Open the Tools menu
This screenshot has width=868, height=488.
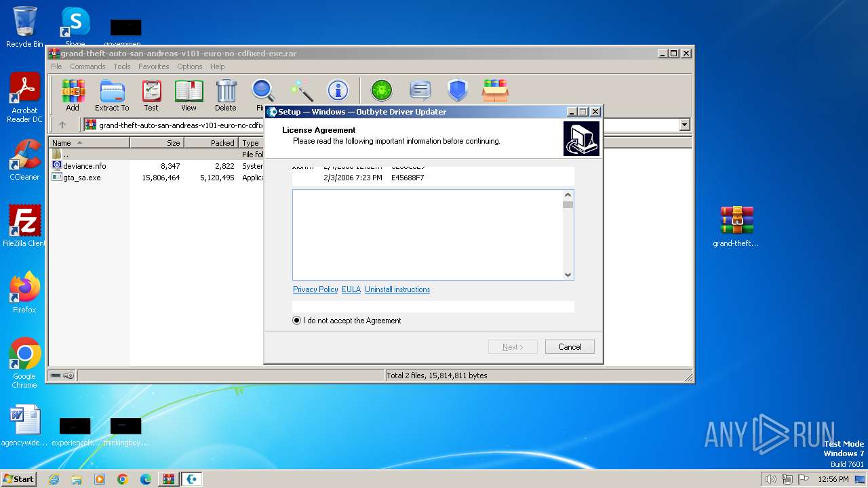[x=122, y=66]
